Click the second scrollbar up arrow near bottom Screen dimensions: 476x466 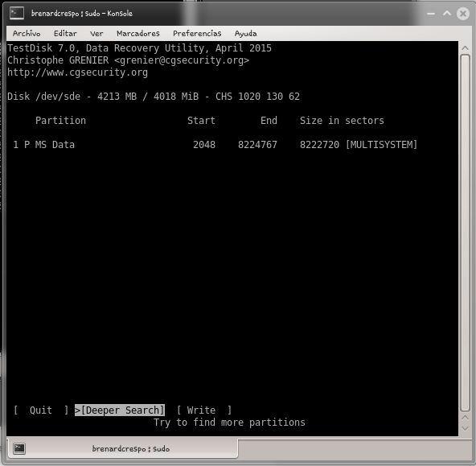(x=465, y=418)
